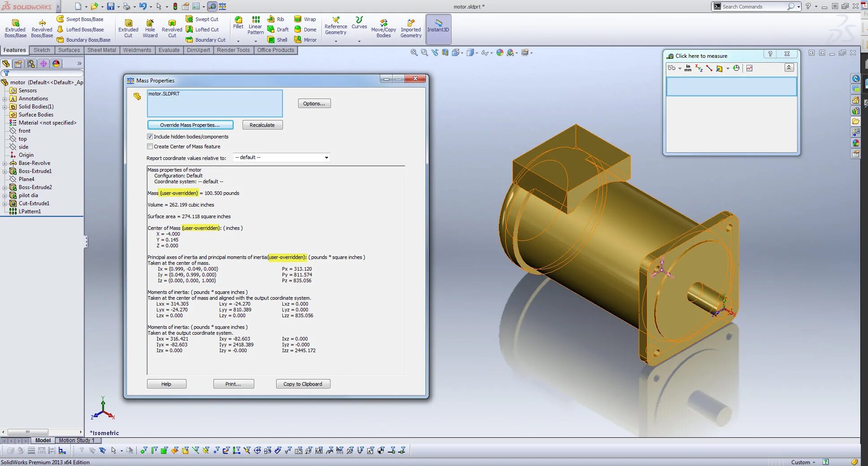Switch to the Evaluate tab

click(x=169, y=50)
